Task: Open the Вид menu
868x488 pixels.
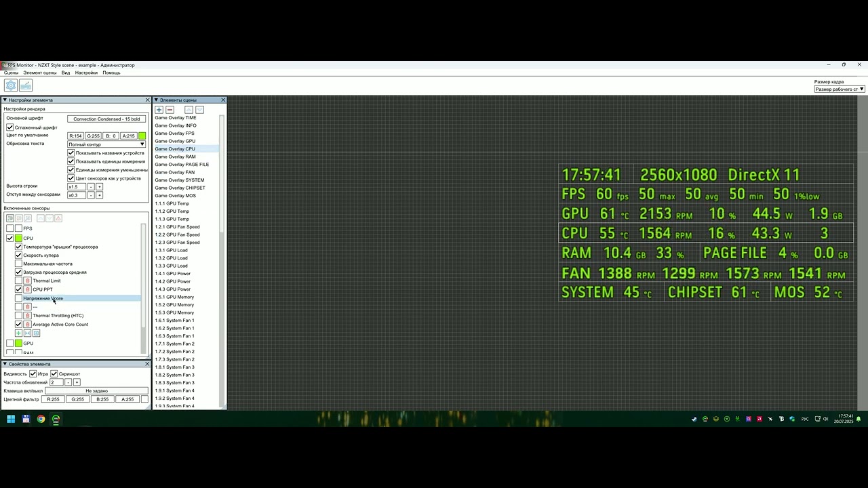Action: click(x=66, y=73)
